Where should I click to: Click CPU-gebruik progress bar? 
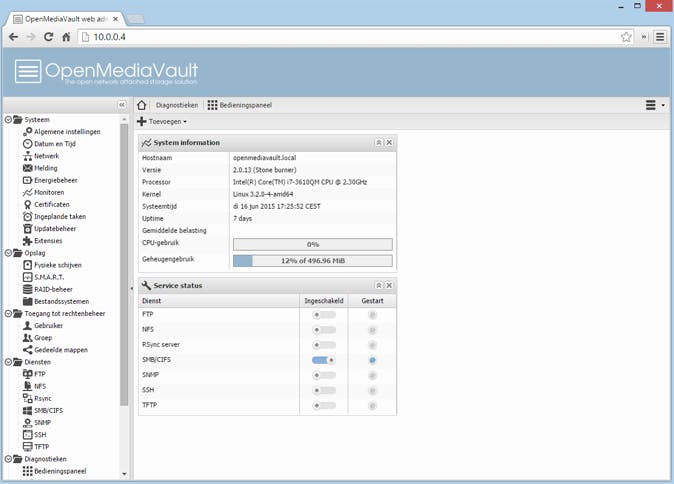click(x=312, y=244)
